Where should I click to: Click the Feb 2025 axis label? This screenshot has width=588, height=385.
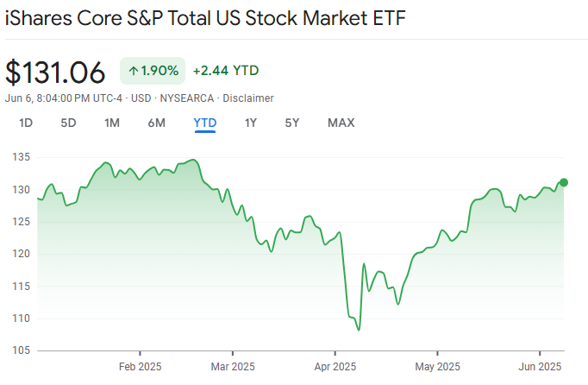click(x=140, y=366)
